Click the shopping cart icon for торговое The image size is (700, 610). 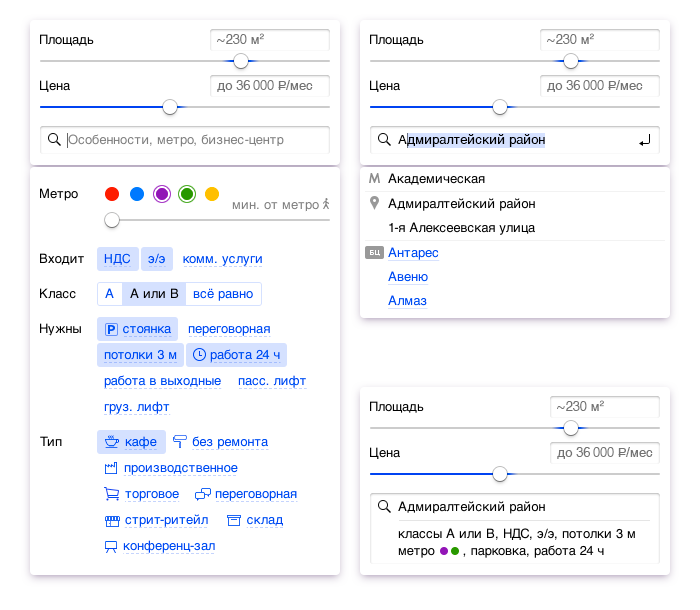[112, 494]
